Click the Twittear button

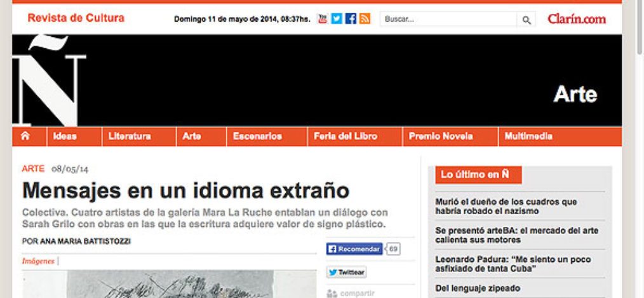pos(347,272)
